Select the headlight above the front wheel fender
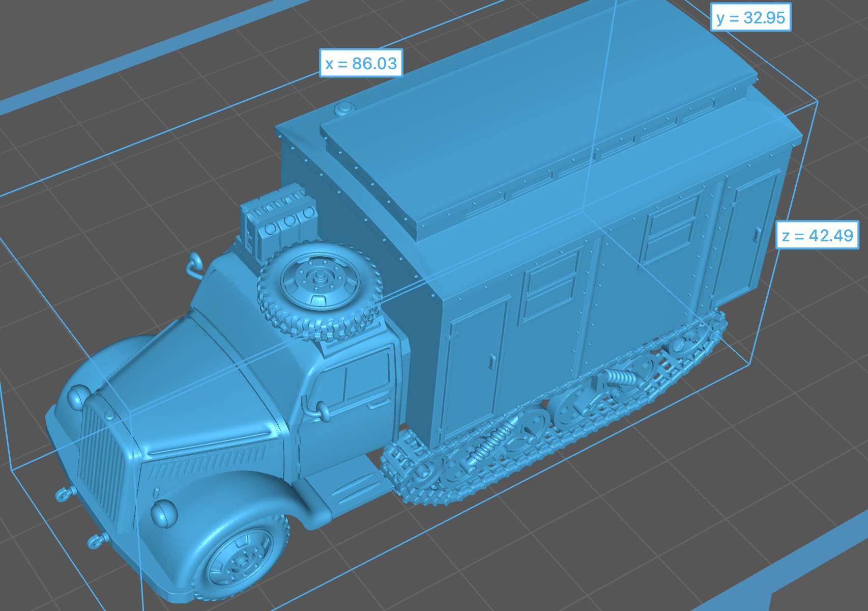 (x=164, y=513)
